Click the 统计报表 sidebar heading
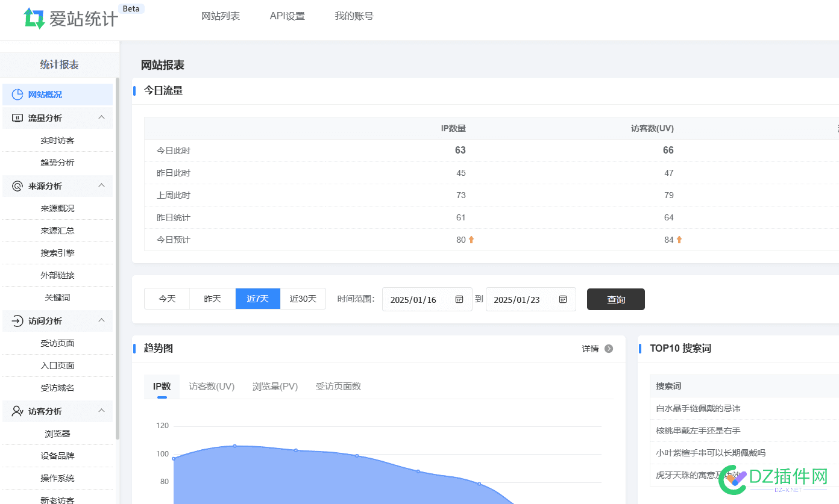Viewport: 839px width, 504px height. click(59, 65)
